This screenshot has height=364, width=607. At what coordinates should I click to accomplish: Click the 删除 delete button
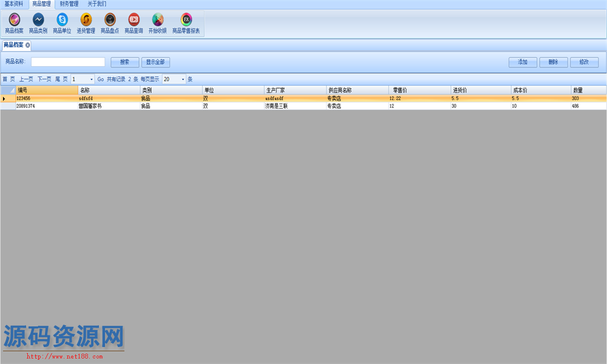(x=553, y=62)
